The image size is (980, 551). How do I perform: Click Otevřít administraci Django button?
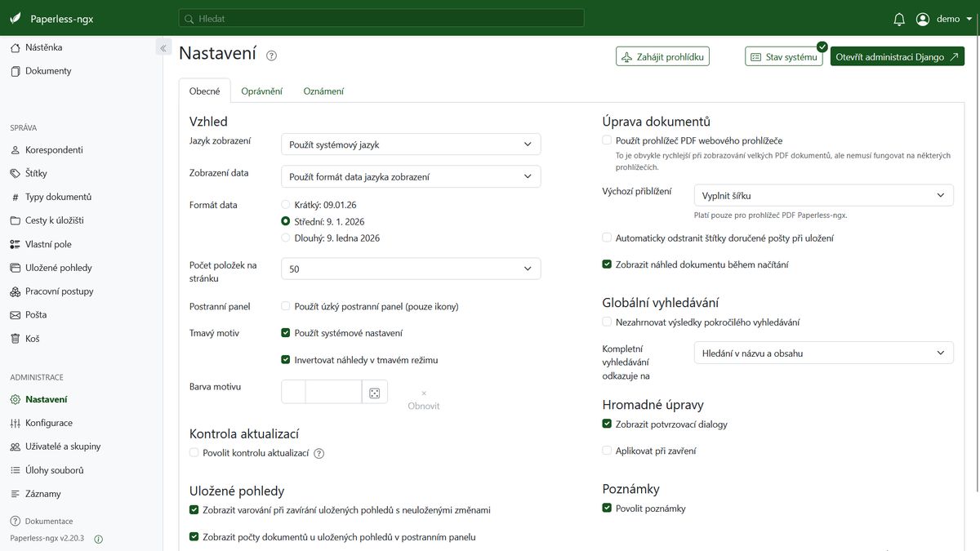coord(897,57)
